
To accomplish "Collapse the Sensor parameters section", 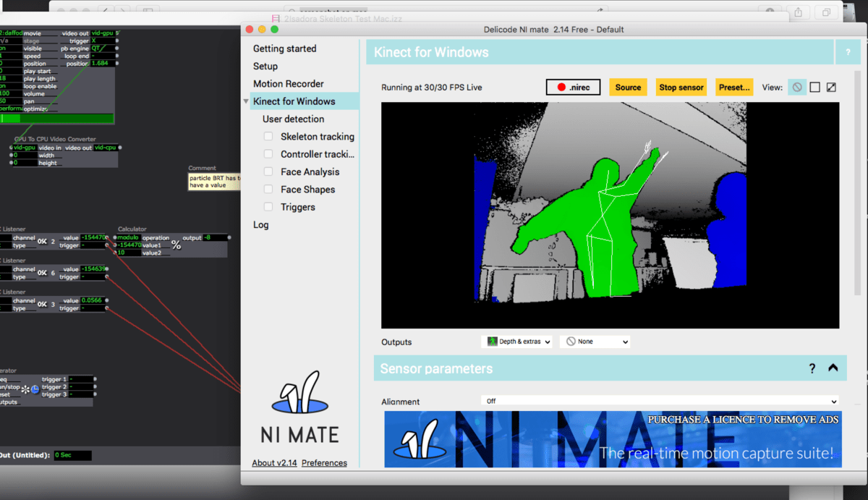I will point(833,368).
